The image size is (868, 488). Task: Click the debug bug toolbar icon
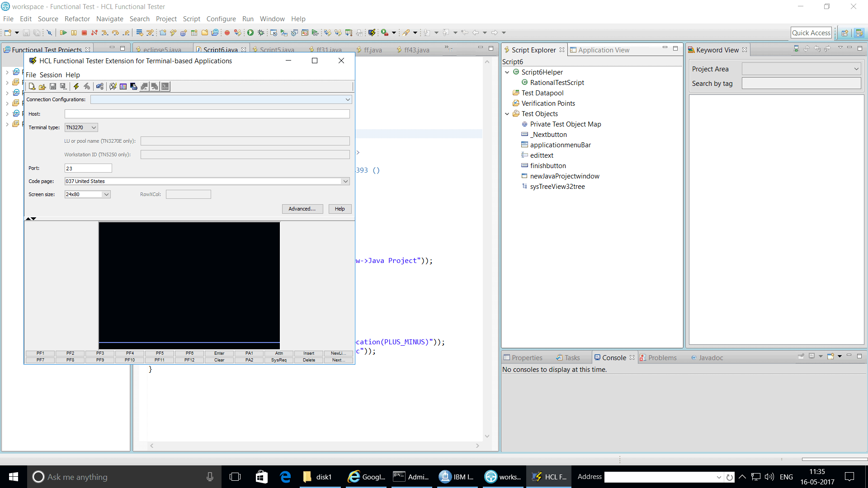coord(261,33)
